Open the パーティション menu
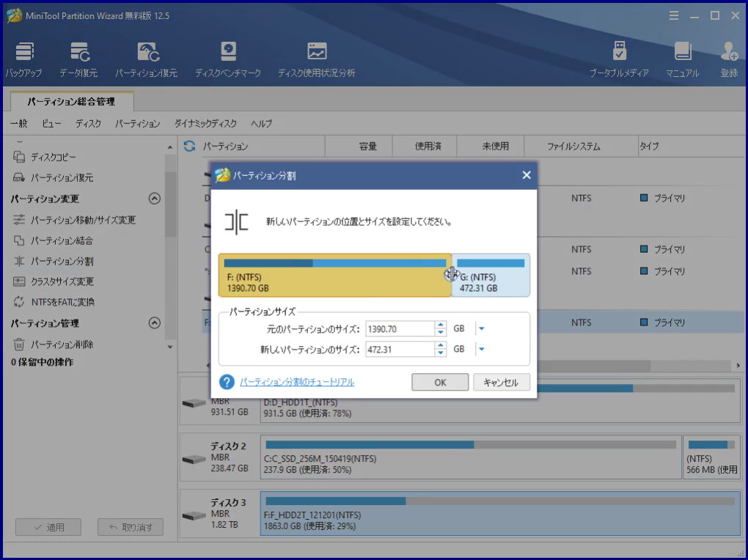 (x=137, y=124)
